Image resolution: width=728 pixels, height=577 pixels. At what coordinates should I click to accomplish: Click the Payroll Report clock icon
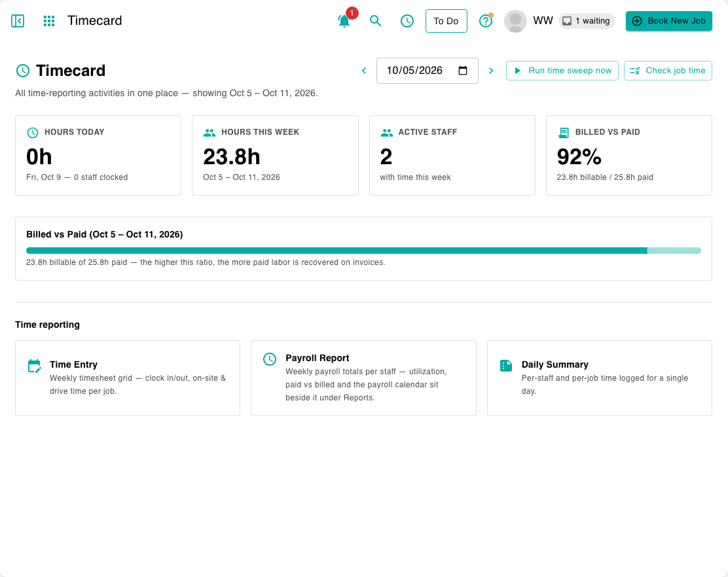tap(270, 359)
